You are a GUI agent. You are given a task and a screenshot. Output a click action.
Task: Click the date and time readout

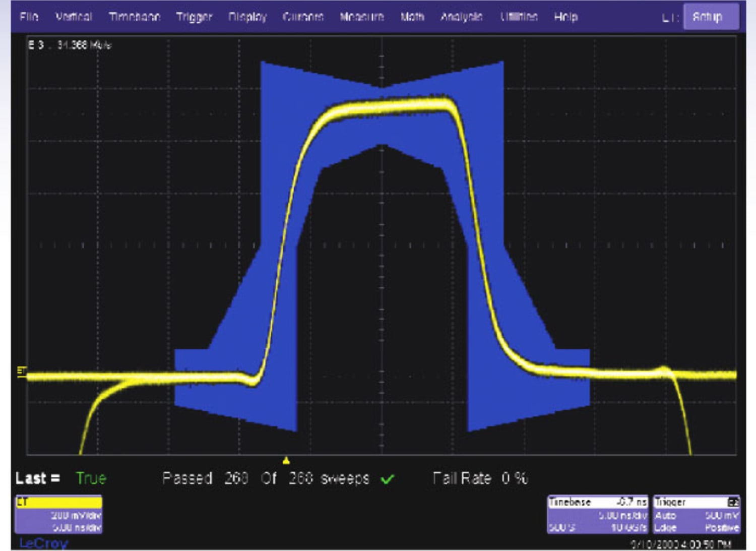(681, 544)
